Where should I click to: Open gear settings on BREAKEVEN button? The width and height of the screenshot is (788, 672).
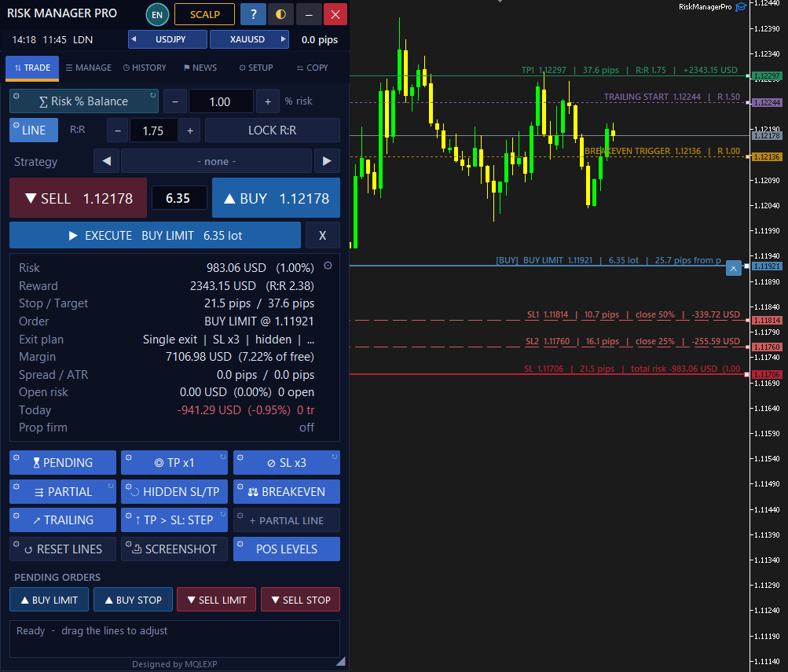pyautogui.click(x=240, y=487)
